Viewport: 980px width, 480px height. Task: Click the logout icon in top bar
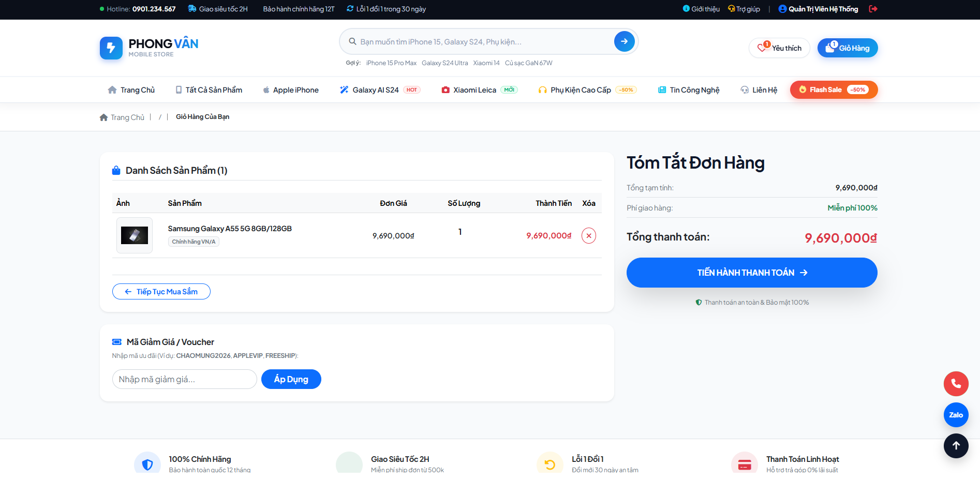pyautogui.click(x=873, y=9)
